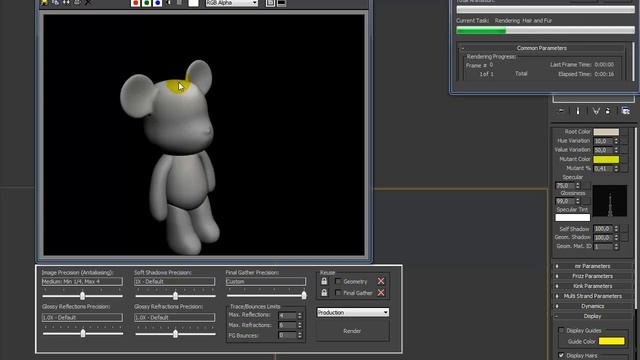Click the red X clear Final Gather cache
The image size is (640, 360).
[381, 293]
